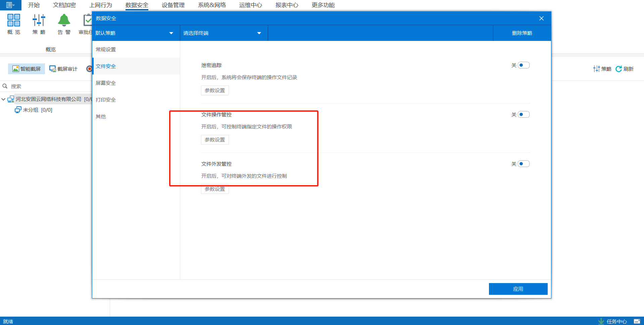This screenshot has height=325, width=644.
Task: Open the 设备管理 menu tab
Action: point(173,5)
